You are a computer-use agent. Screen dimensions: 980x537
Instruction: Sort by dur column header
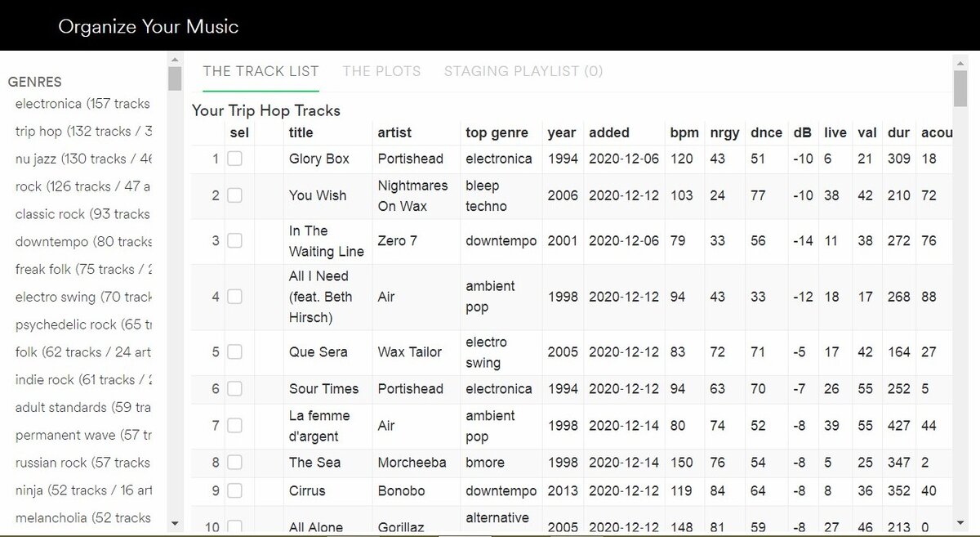898,132
